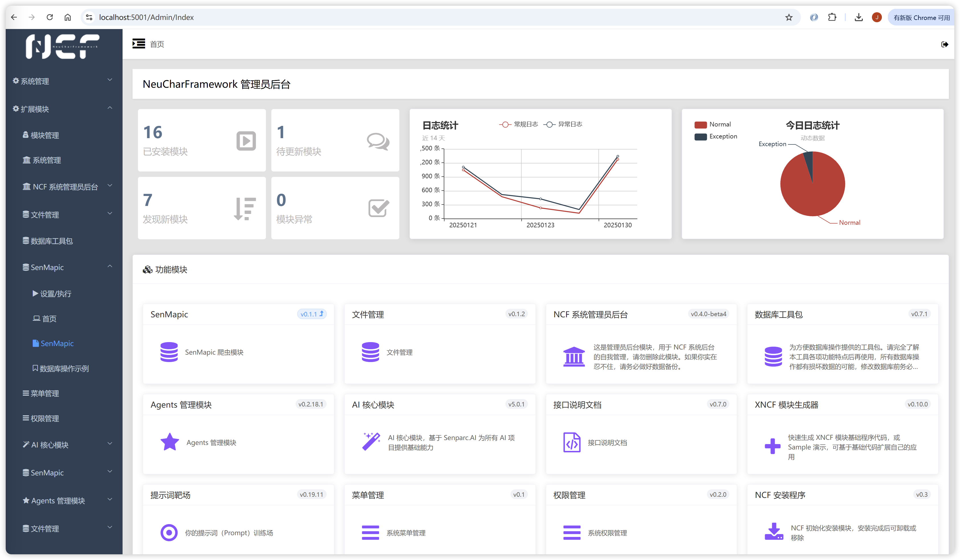
Task: Open the Chrome profile avatar J
Action: 876,17
